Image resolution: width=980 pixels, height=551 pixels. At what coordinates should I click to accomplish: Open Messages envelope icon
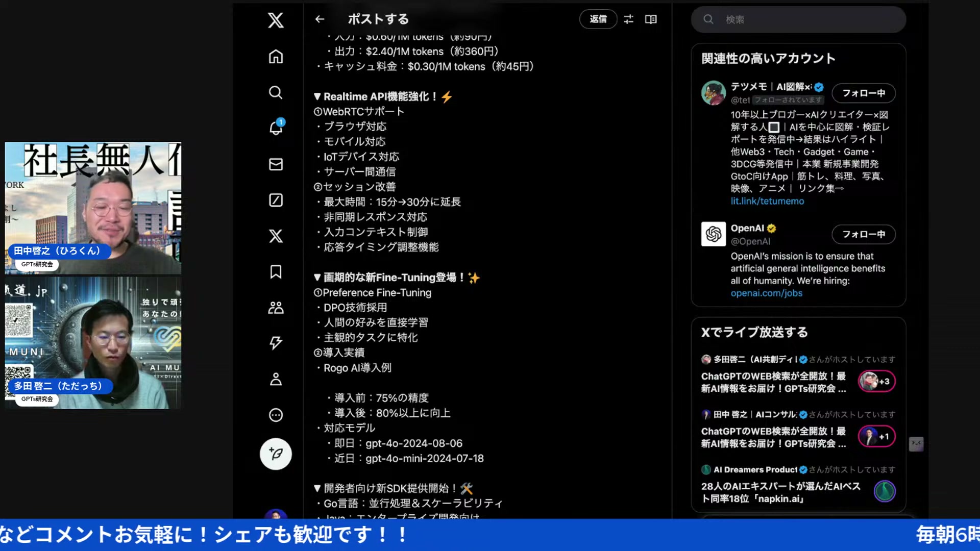[x=276, y=164]
